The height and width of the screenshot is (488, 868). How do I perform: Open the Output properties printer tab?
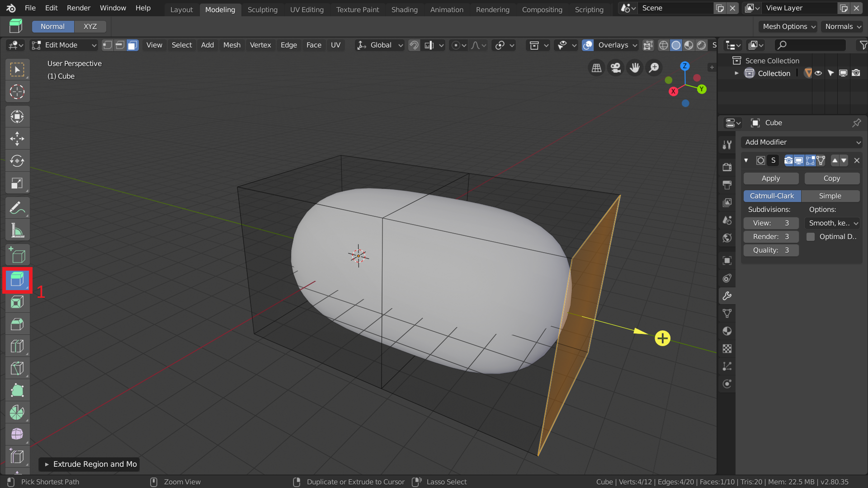(x=727, y=185)
